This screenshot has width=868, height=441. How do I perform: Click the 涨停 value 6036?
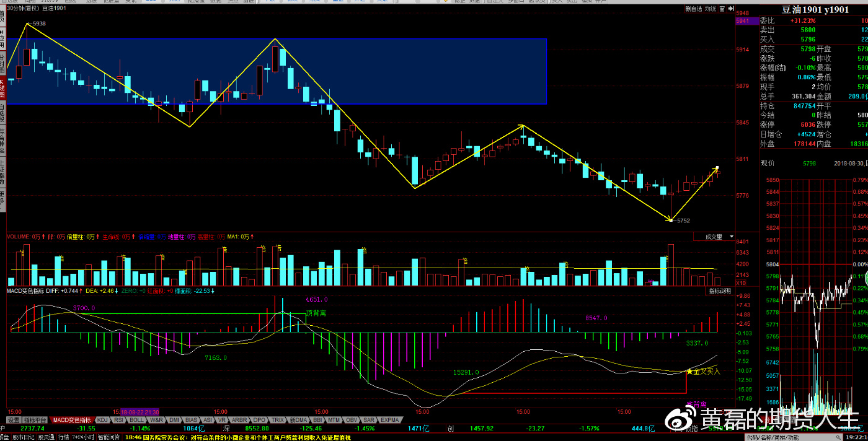coord(808,124)
